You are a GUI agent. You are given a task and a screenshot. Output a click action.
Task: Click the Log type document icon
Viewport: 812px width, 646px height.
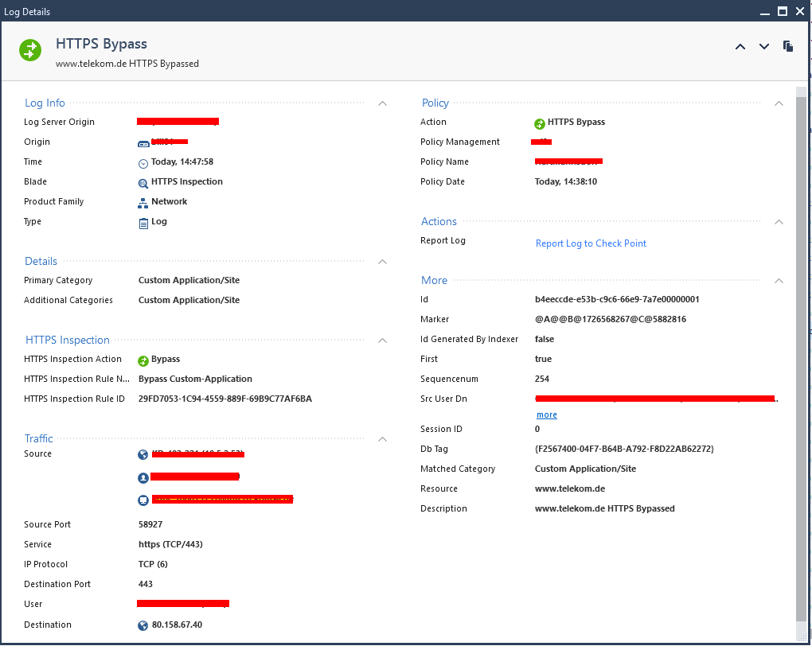142,221
